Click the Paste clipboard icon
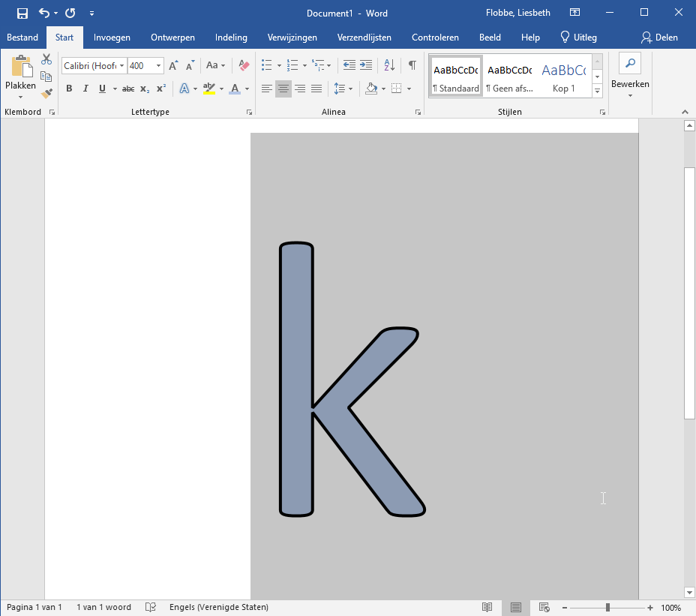This screenshot has height=616, width=696. [22, 66]
